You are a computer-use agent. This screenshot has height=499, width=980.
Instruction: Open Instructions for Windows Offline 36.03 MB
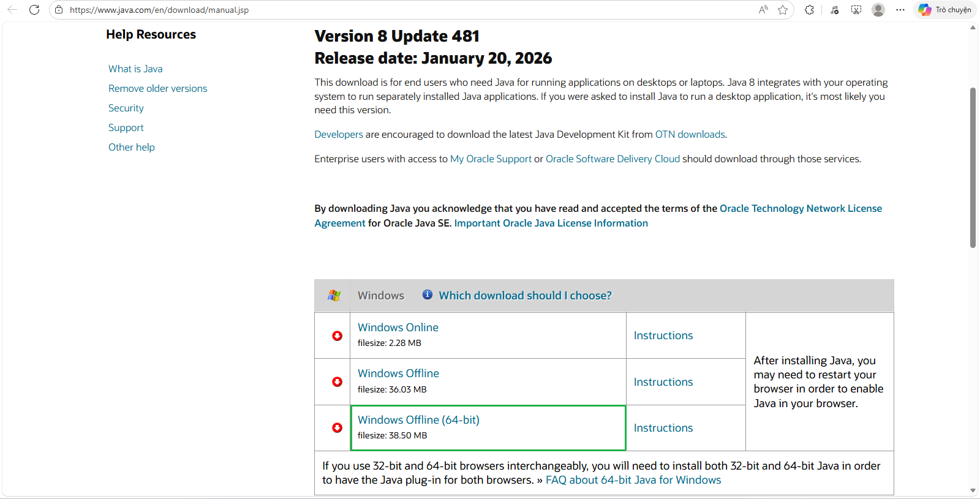click(663, 382)
